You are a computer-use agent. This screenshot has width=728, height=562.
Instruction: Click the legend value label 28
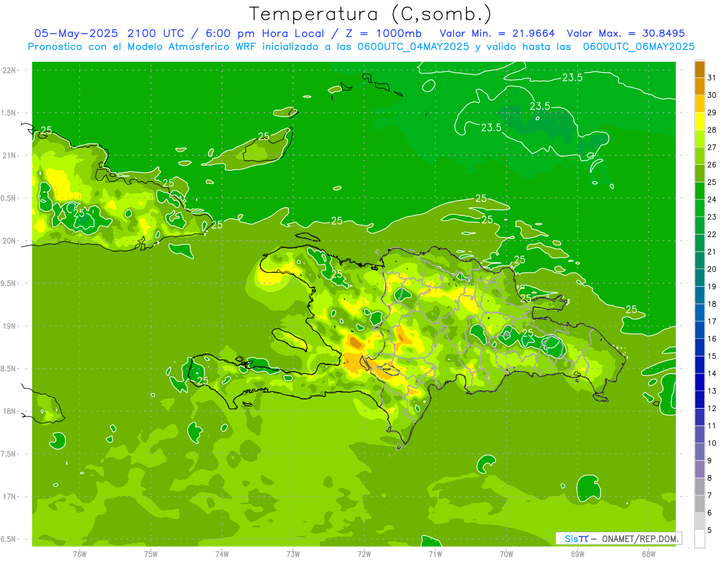click(712, 130)
